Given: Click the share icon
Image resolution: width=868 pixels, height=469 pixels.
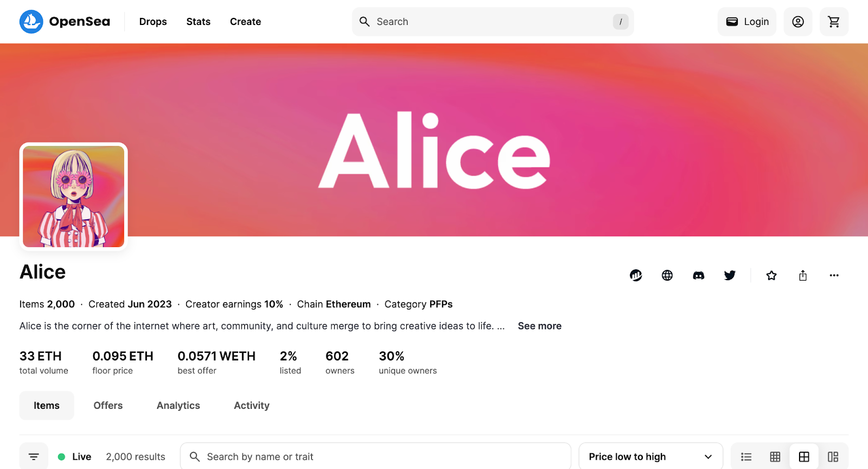Looking at the screenshot, I should (x=803, y=275).
